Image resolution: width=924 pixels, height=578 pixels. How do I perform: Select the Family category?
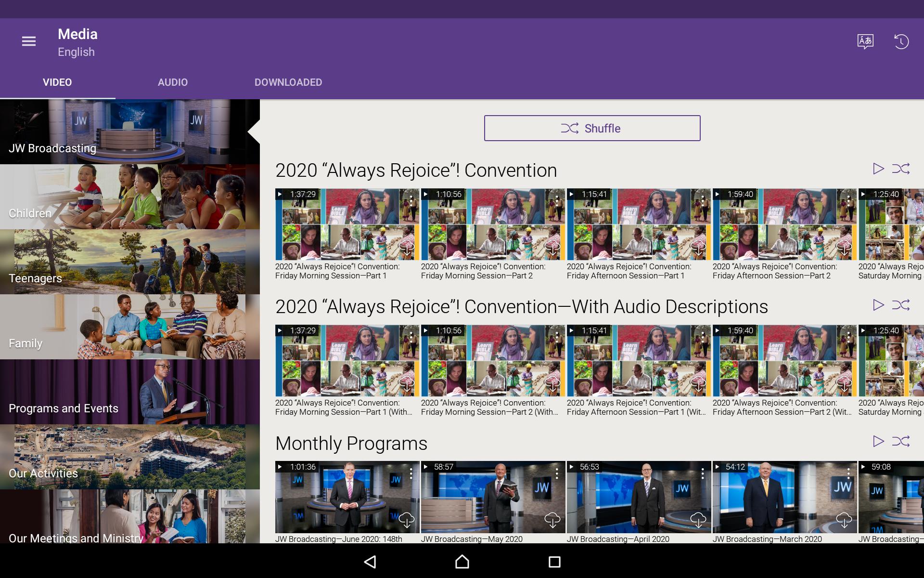[x=130, y=327]
